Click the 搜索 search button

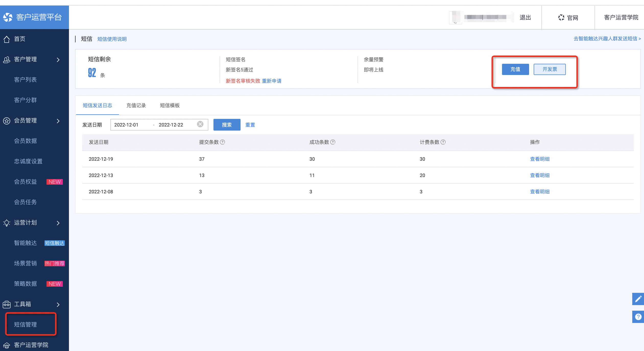click(227, 125)
